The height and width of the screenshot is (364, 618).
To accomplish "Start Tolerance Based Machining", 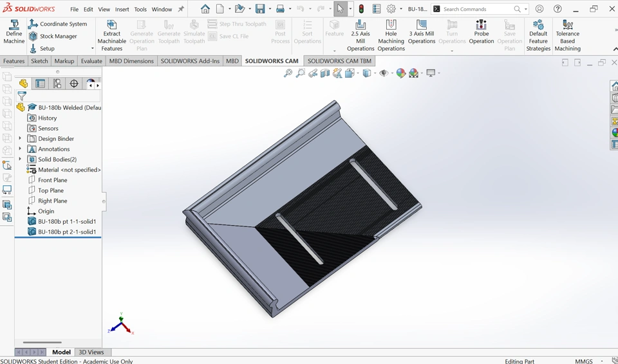I will [x=568, y=36].
